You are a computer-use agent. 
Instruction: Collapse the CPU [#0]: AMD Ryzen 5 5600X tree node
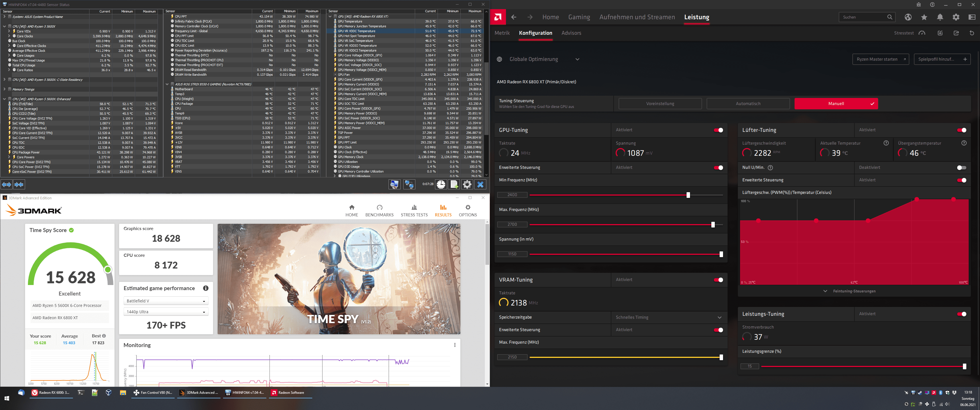[4, 27]
